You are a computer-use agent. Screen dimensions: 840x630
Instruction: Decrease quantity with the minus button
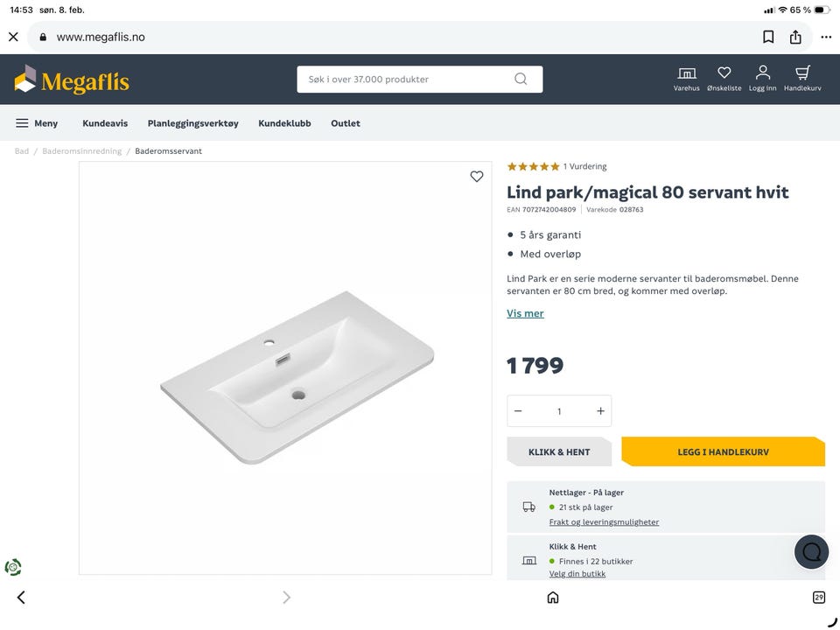(518, 411)
